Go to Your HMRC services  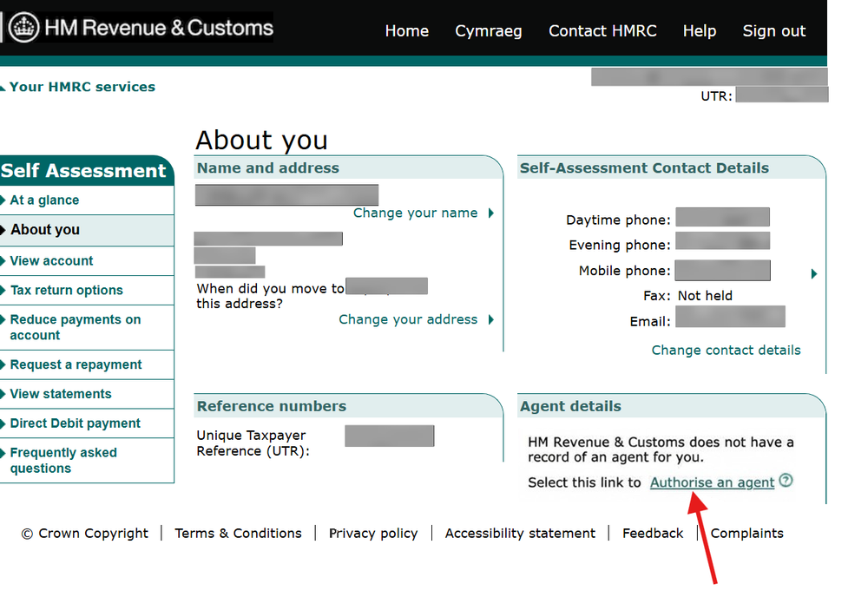(82, 87)
